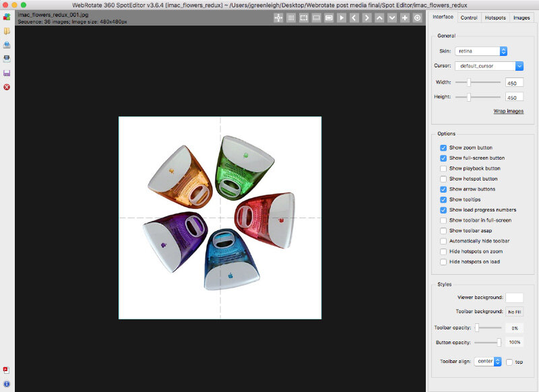
Task: Uncheck Show zoom button
Action: 443,148
